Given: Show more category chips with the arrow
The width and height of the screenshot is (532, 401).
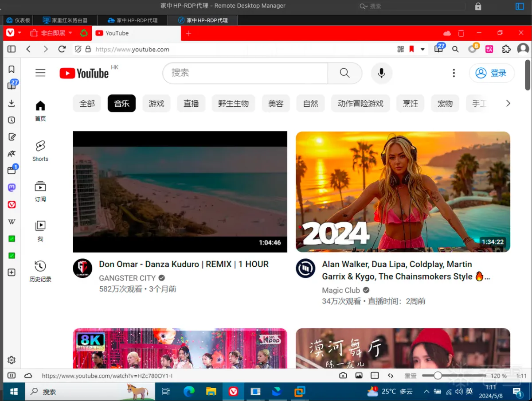Looking at the screenshot, I should (508, 103).
